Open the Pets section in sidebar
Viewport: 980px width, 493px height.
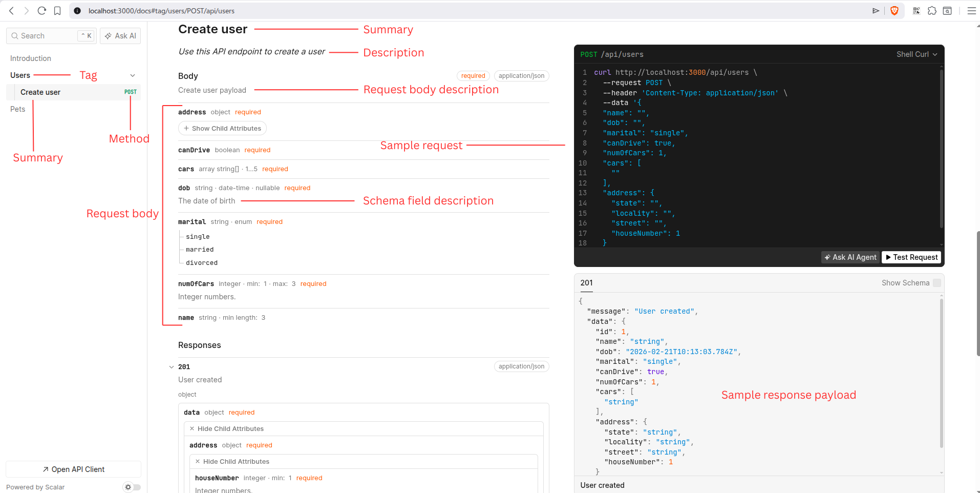(18, 109)
